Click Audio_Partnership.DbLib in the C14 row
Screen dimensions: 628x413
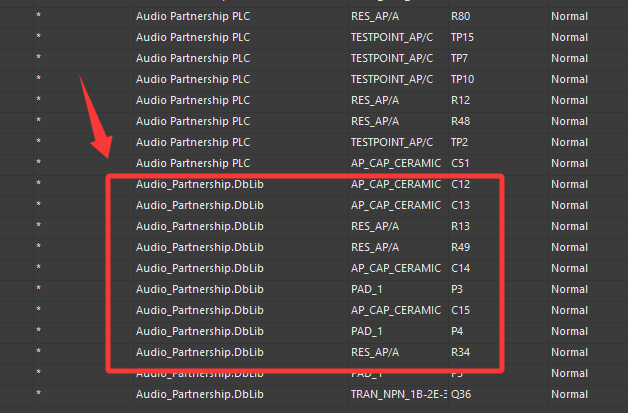click(199, 268)
